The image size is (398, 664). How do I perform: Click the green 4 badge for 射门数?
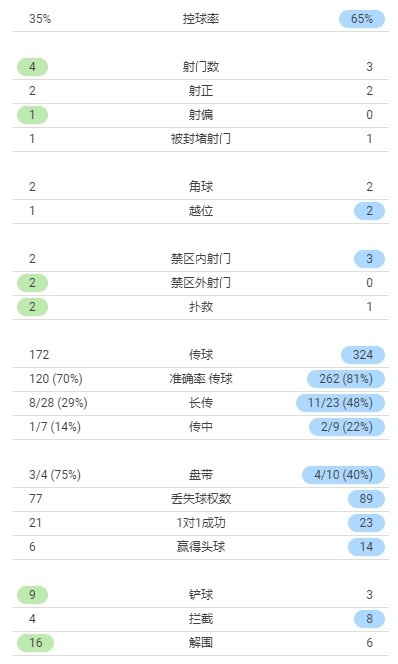click(32, 67)
